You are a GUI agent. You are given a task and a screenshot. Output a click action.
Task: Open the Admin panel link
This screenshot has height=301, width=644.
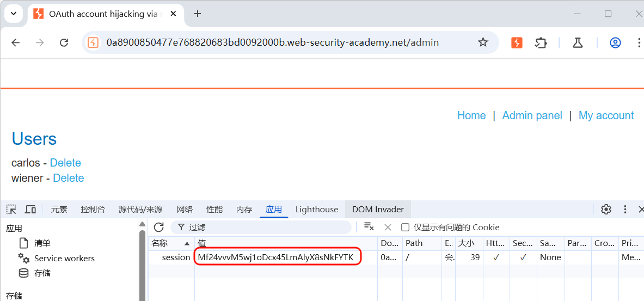(x=532, y=115)
